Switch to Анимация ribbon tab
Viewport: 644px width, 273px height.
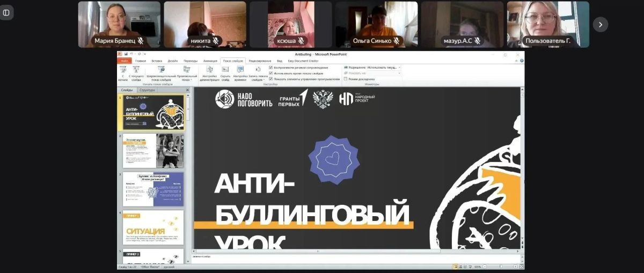(210, 61)
